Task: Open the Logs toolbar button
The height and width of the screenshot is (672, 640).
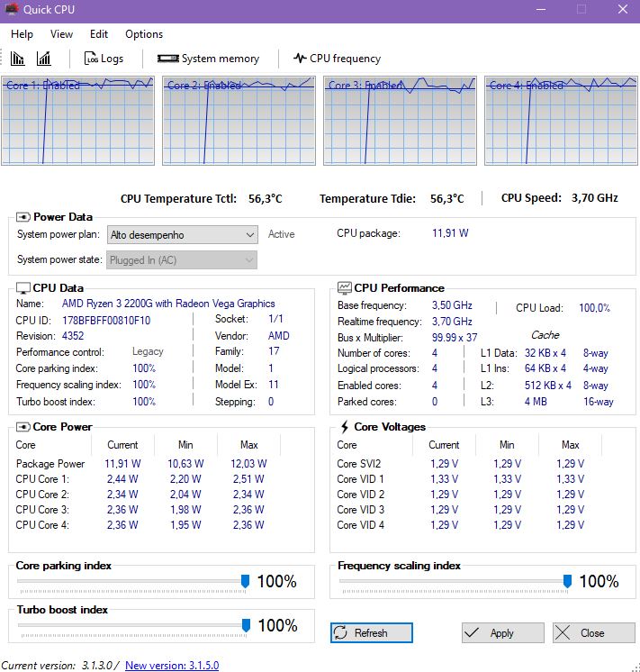Action: click(x=104, y=59)
